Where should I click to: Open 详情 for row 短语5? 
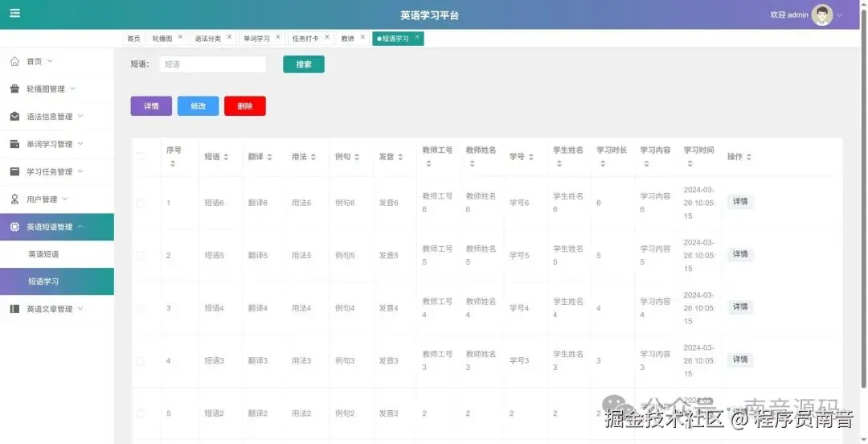pos(740,254)
